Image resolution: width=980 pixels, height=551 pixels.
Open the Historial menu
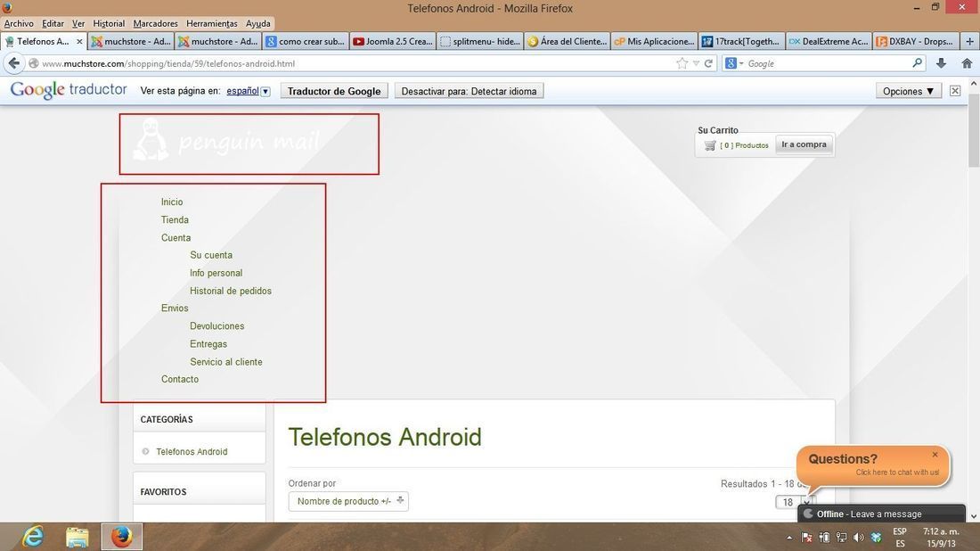tap(109, 24)
